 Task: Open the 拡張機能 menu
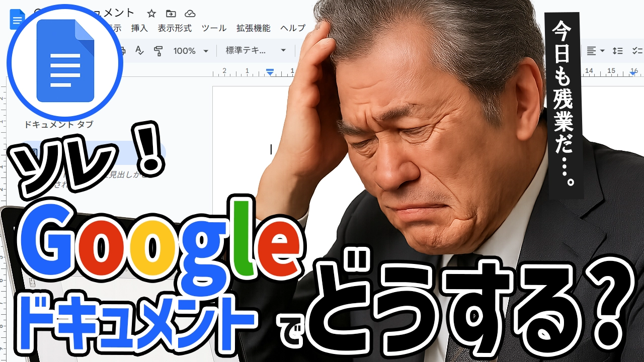pyautogui.click(x=253, y=28)
